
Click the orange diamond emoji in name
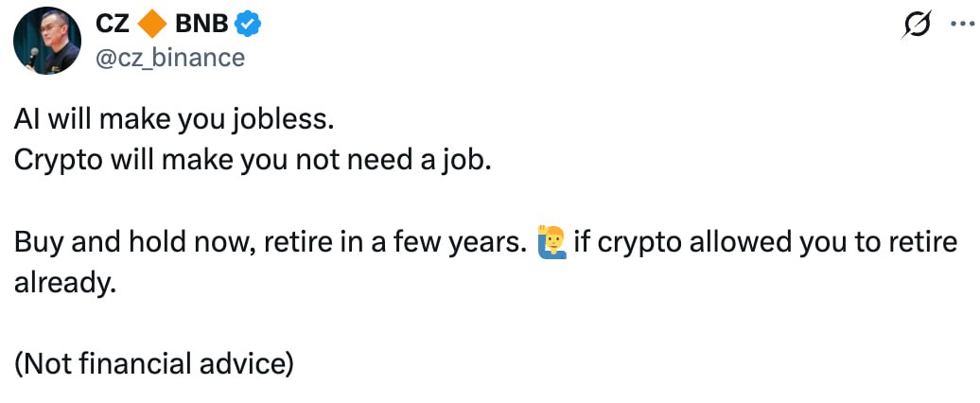[x=153, y=26]
